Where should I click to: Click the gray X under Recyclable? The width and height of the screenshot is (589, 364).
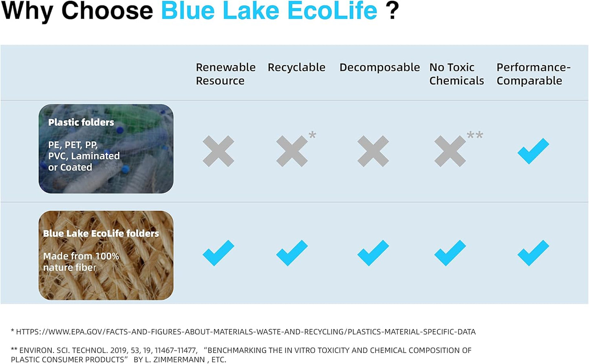292,151
